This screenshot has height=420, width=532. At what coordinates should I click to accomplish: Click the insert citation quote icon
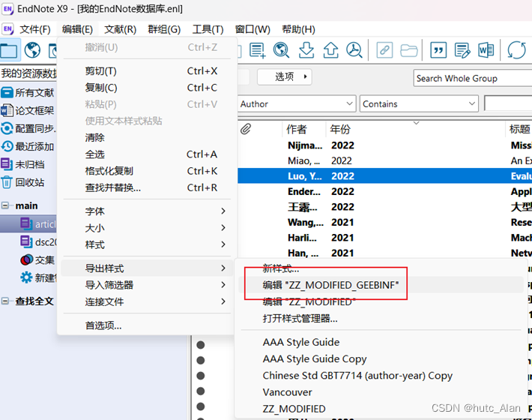(438, 50)
